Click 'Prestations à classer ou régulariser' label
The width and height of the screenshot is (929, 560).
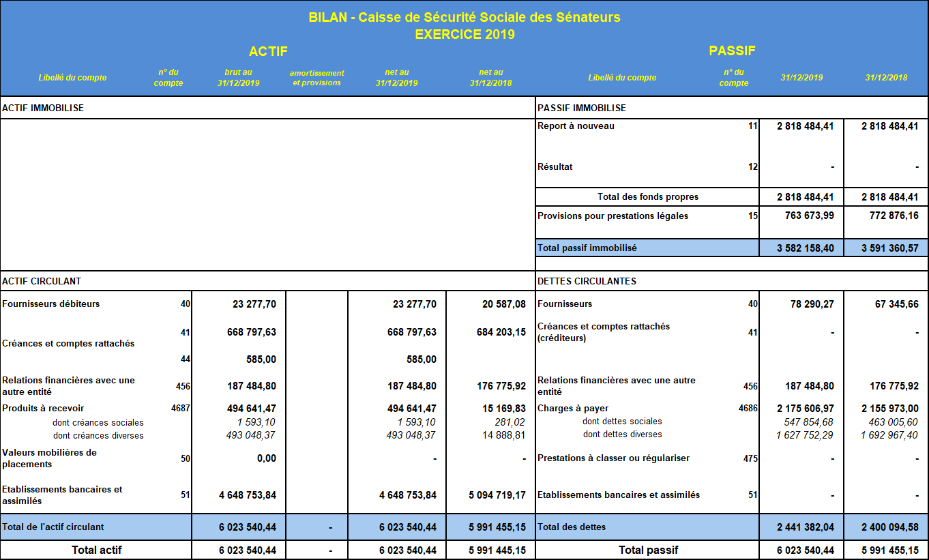613,458
